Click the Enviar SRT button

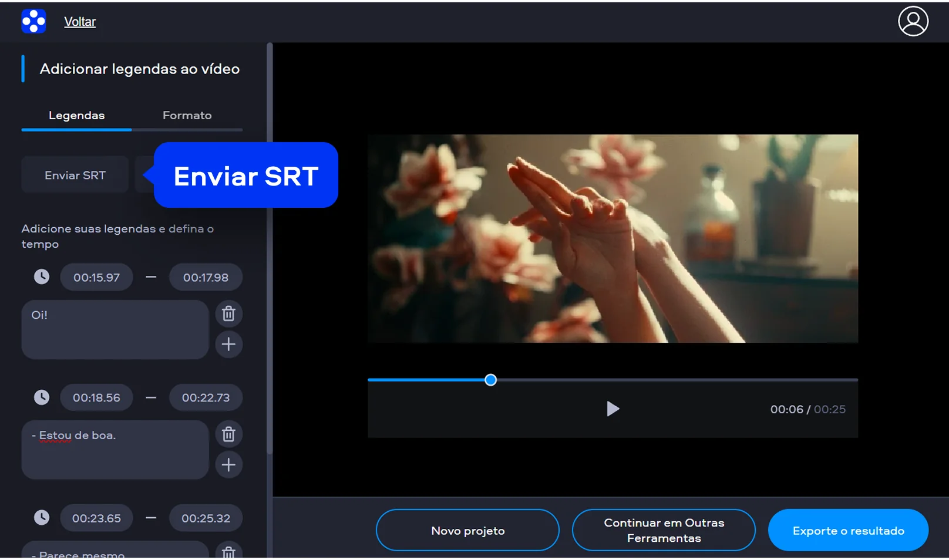75,175
